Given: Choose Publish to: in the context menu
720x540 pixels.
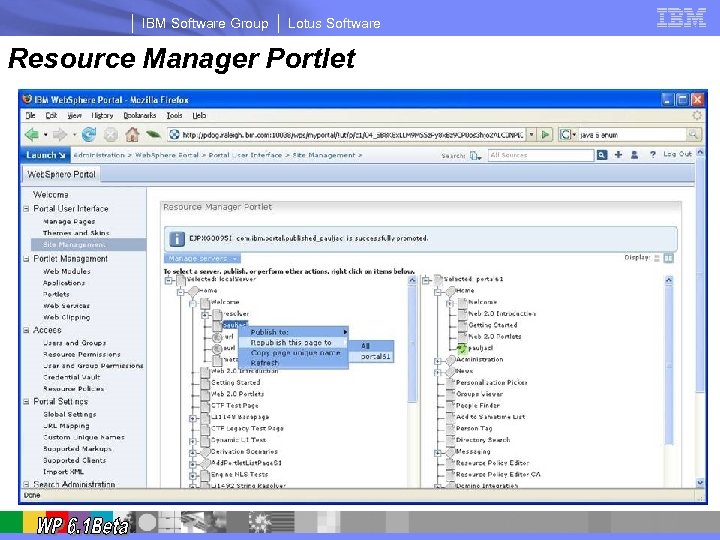Looking at the screenshot, I should pyautogui.click(x=293, y=332).
